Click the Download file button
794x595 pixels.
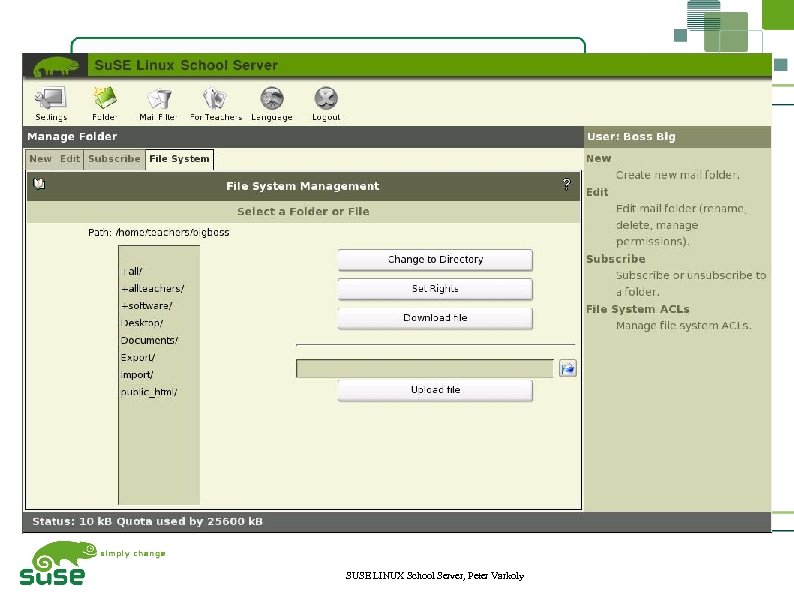pos(435,318)
